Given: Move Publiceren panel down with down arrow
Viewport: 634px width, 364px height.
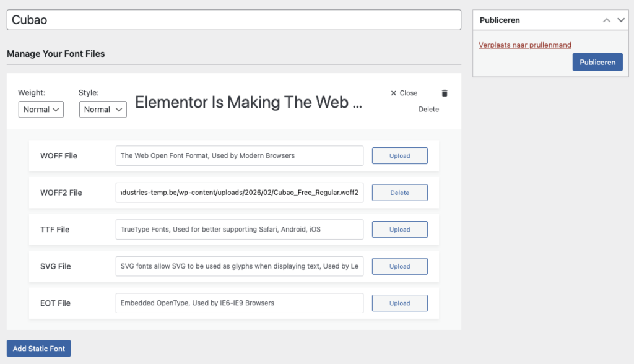Looking at the screenshot, I should click(x=621, y=20).
